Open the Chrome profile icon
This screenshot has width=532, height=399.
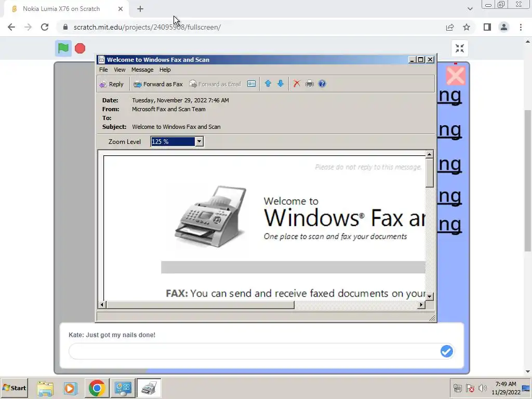tap(504, 27)
